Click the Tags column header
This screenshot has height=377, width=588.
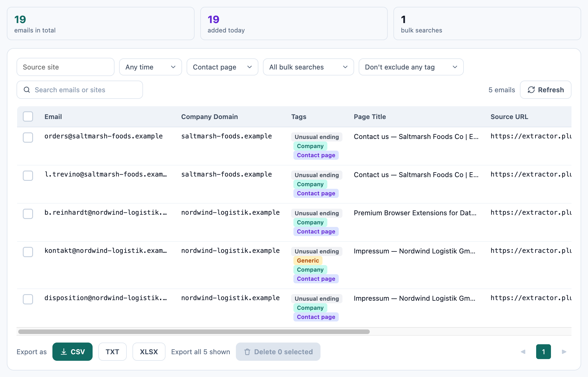pyautogui.click(x=299, y=117)
